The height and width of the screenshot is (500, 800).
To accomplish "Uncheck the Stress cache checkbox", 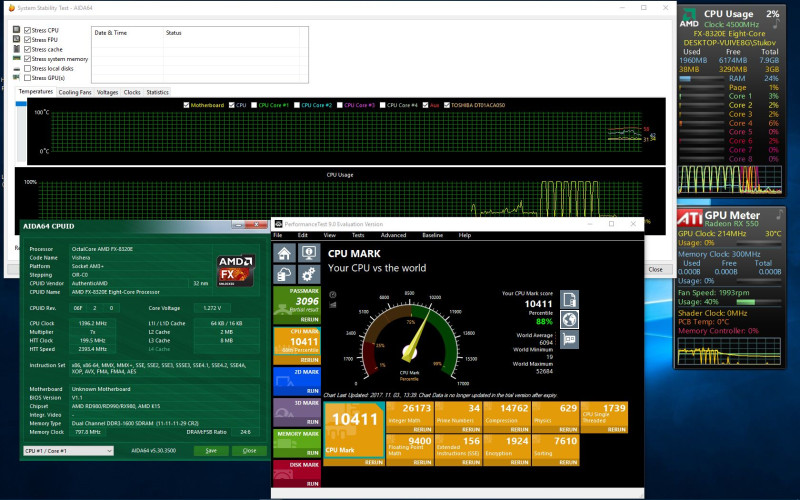I will pyautogui.click(x=28, y=49).
